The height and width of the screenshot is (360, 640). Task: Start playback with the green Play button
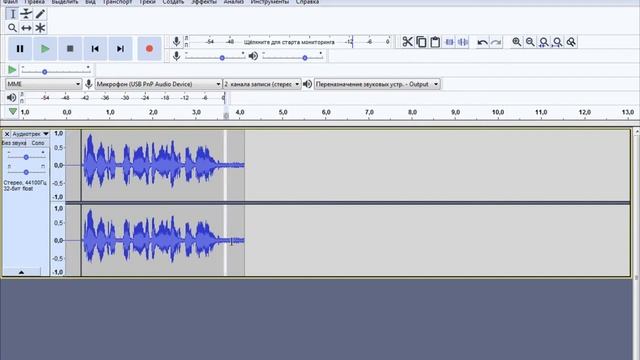(45, 49)
